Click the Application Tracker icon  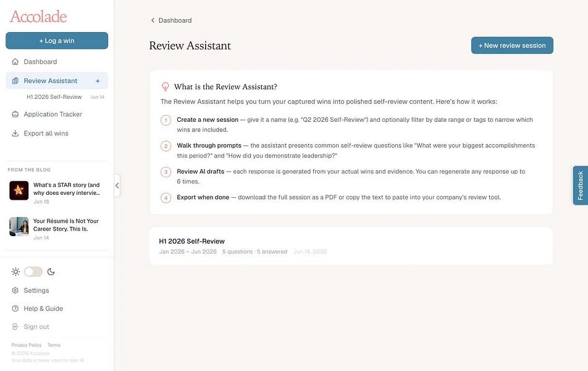[15, 114]
